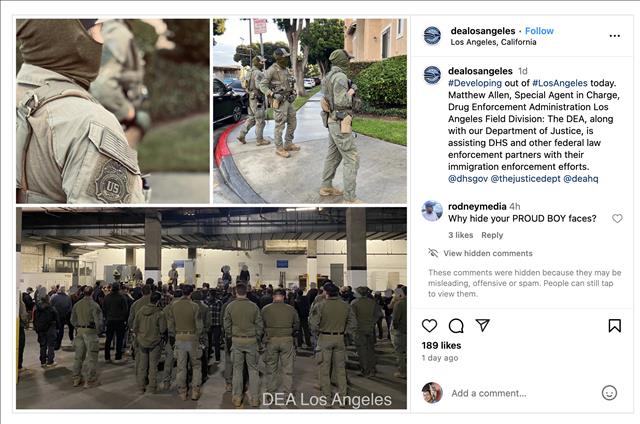The image size is (640, 424).
Task: Show hidden comments via the crossed-eye icon
Action: click(433, 253)
